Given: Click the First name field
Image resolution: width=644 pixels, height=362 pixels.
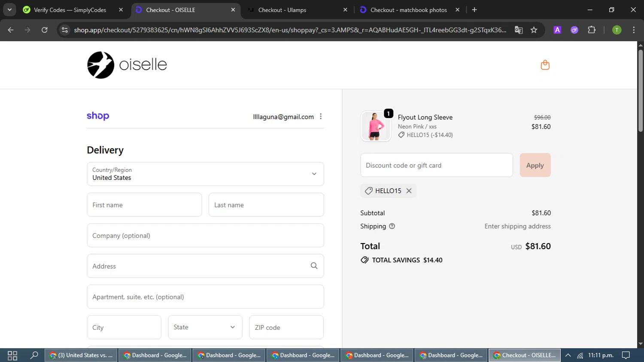Looking at the screenshot, I should pyautogui.click(x=144, y=205).
